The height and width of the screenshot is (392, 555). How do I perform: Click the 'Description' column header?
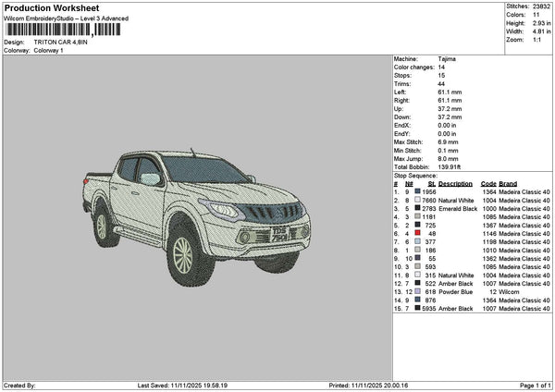pyautogui.click(x=455, y=184)
